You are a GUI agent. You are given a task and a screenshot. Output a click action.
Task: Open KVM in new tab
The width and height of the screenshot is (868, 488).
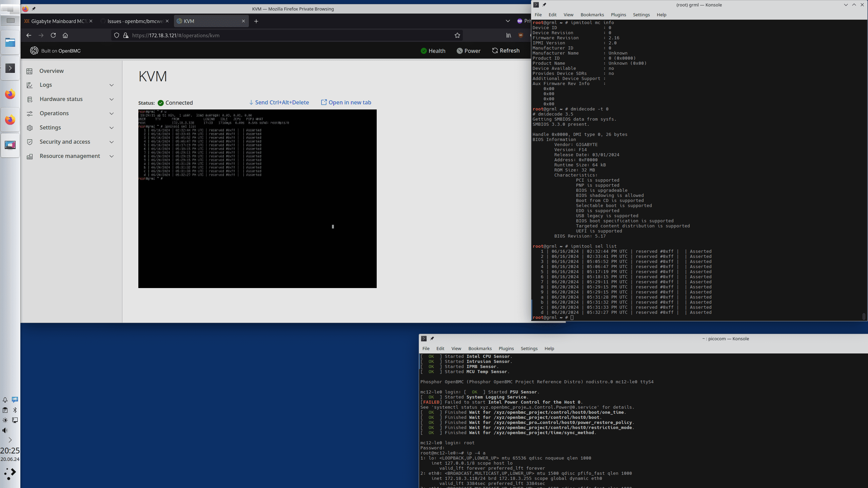[346, 102]
